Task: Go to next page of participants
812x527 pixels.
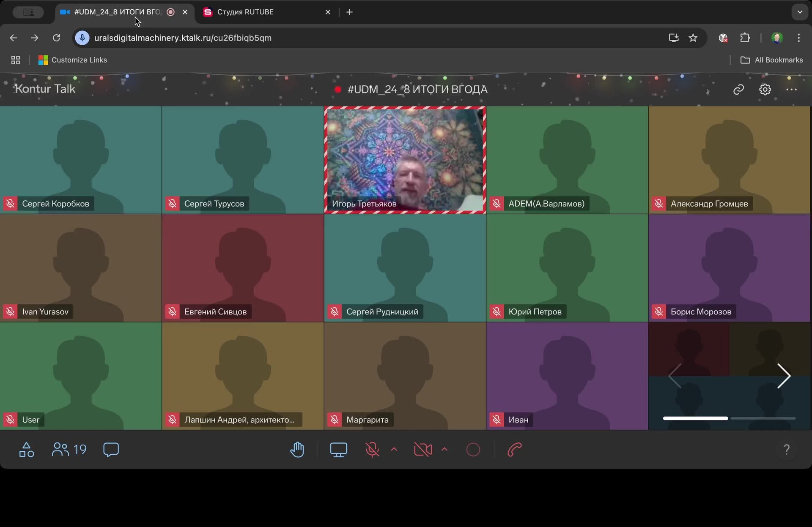Action: [x=784, y=376]
